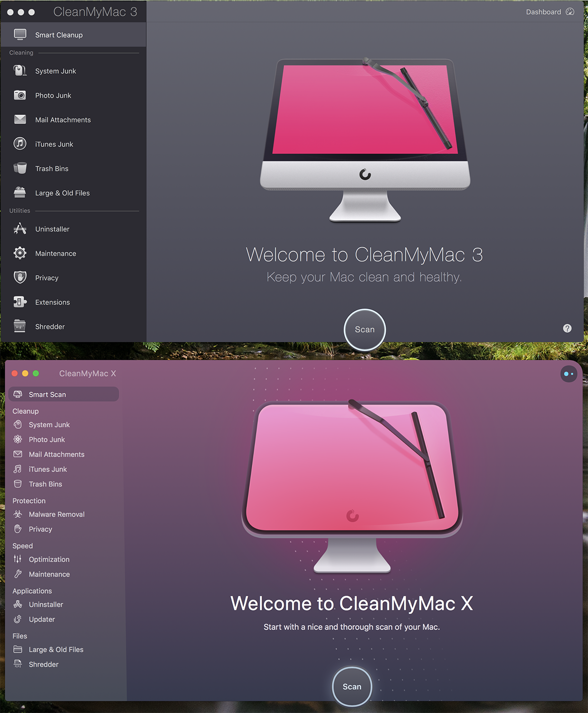Click Smart Cleanup monitor icon in CleanMyMac 3

click(20, 34)
